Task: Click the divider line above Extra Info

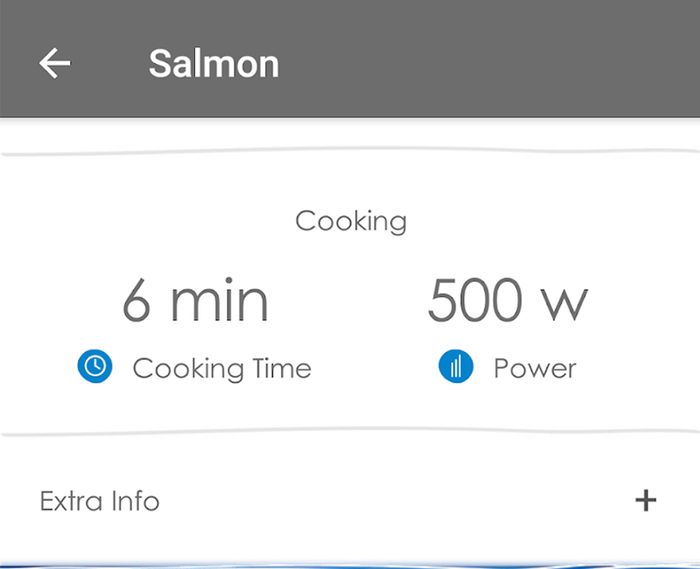Action: [350, 432]
